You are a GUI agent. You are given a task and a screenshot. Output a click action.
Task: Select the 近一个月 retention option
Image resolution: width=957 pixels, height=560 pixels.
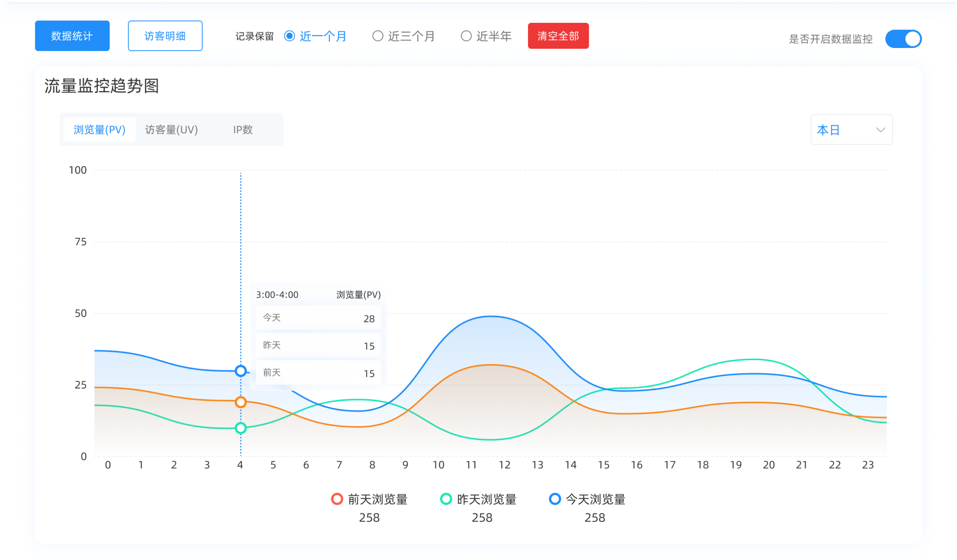point(316,36)
